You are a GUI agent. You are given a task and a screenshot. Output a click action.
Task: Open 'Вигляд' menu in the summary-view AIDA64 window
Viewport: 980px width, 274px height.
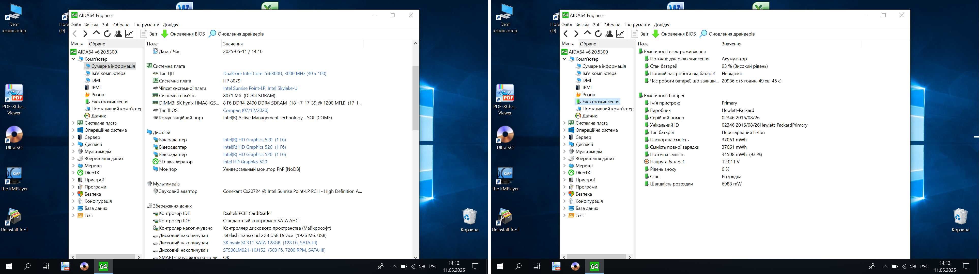point(91,25)
